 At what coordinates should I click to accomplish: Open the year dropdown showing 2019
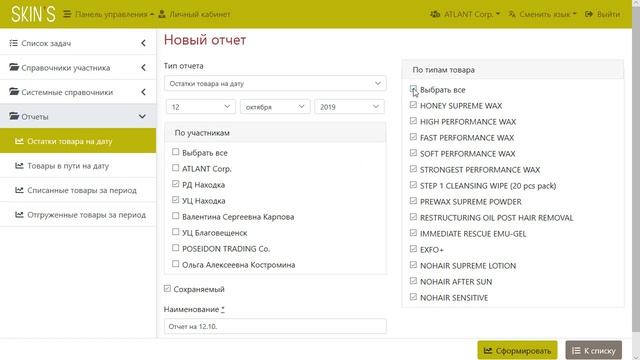click(x=349, y=107)
